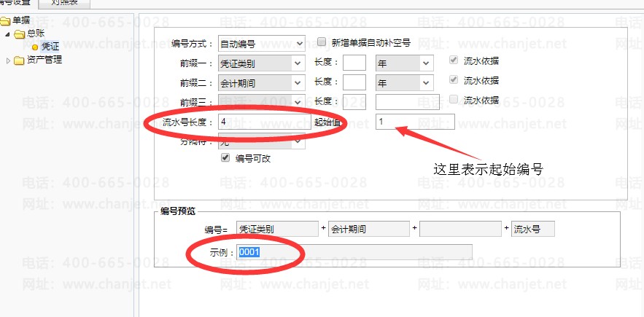Toggle 流水依据 checkbox for 前缀一
The height and width of the screenshot is (317, 644).
pos(454,60)
